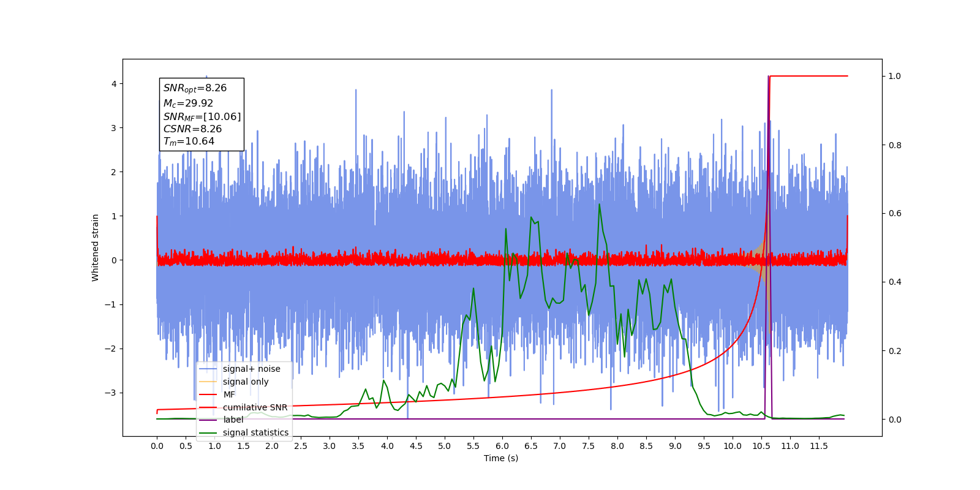Click the 2 tick on the Whitened strain axis

click(x=114, y=172)
